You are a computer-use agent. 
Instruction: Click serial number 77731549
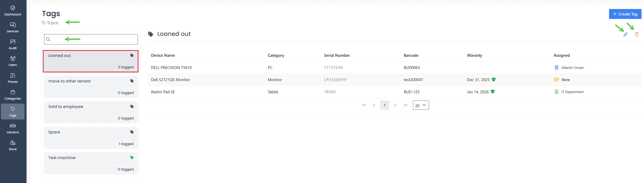coord(333,67)
